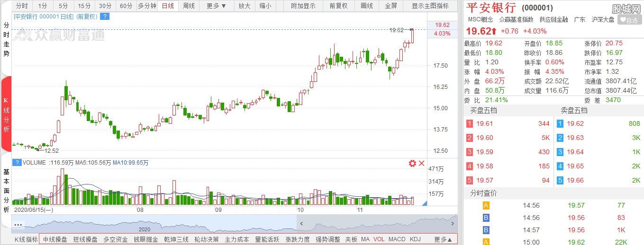Switch to 分时 chart tab
Viewport: 644px width, 245px height.
click(x=22, y=6)
